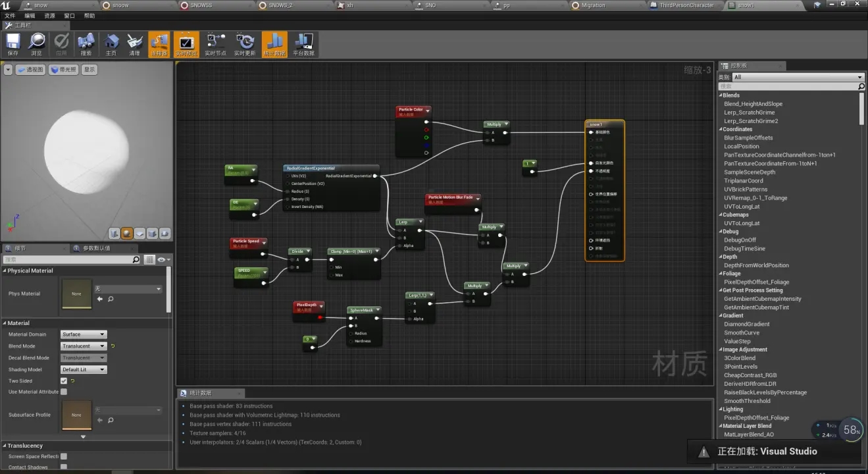Image resolution: width=868 pixels, height=474 pixels.
Task: Run the 清理 (Clean Up) tool
Action: tap(135, 43)
